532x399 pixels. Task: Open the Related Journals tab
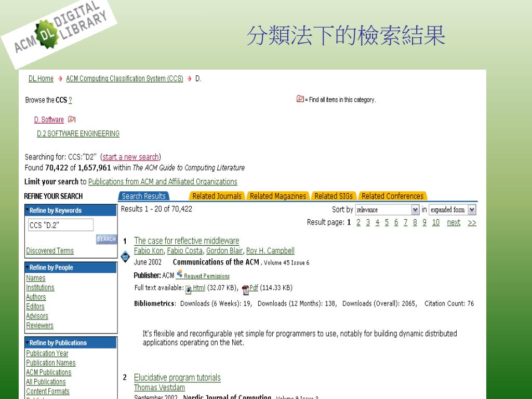pos(217,196)
